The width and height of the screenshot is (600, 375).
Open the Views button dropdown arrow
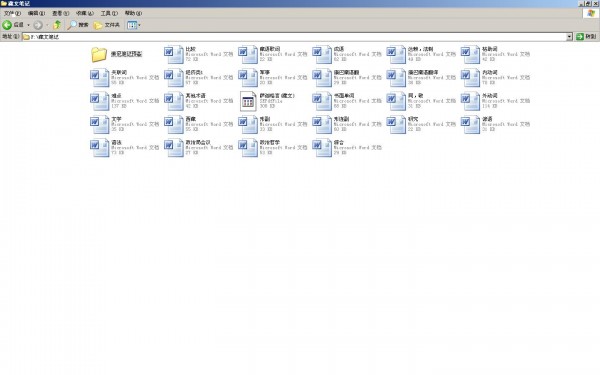pos(140,25)
